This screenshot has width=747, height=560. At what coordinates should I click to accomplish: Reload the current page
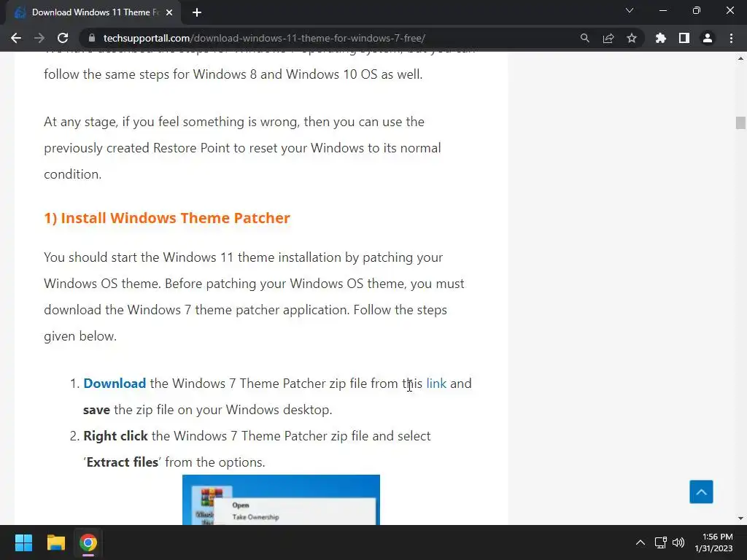pyautogui.click(x=63, y=38)
